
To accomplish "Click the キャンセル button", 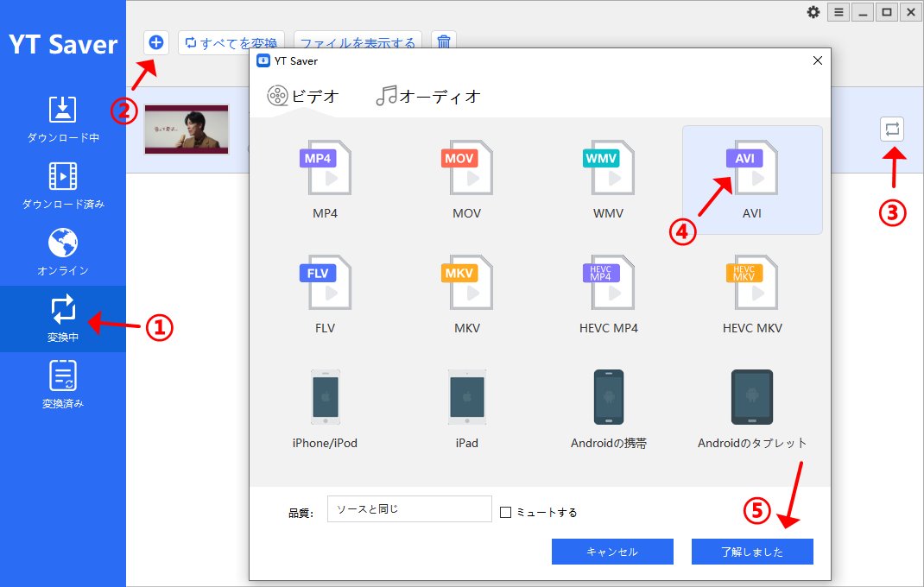I will 612,552.
